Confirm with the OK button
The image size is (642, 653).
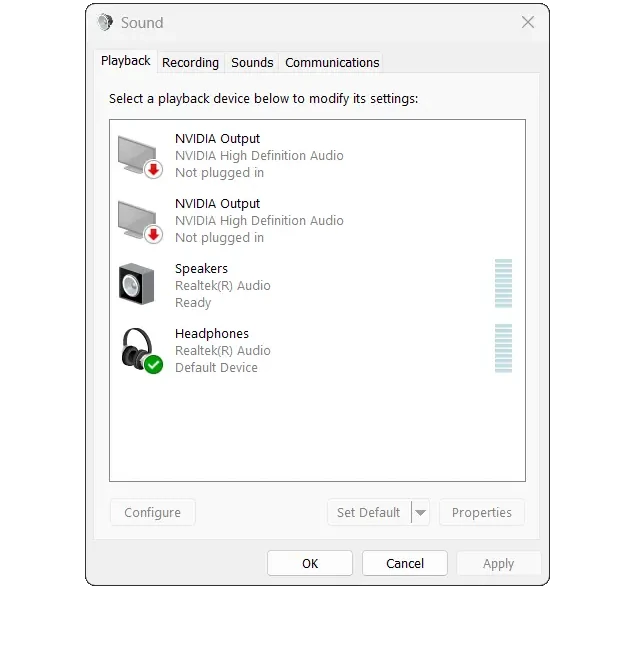pos(310,563)
